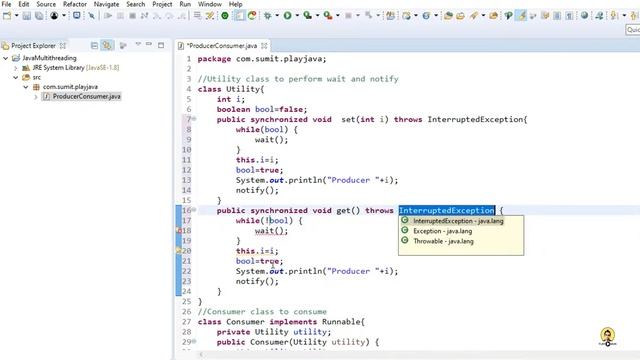Viewport: 640px width, 360px height.
Task: Choose 'Exception - java.lang' suggestion
Action: pos(442,231)
